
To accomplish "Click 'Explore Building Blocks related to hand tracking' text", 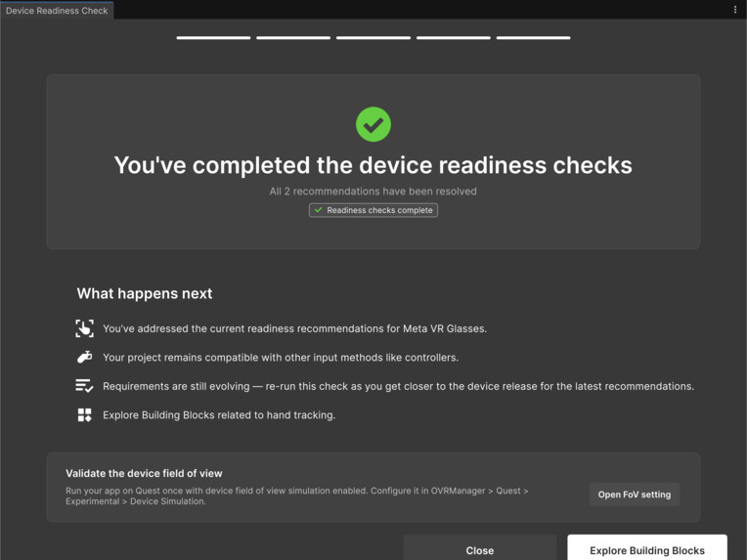I will 219,414.
